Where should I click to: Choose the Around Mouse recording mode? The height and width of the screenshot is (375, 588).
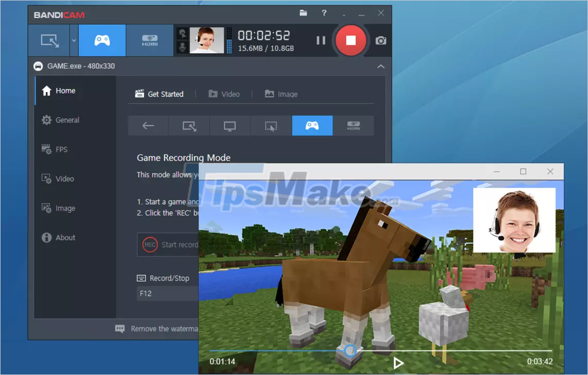coord(271,126)
